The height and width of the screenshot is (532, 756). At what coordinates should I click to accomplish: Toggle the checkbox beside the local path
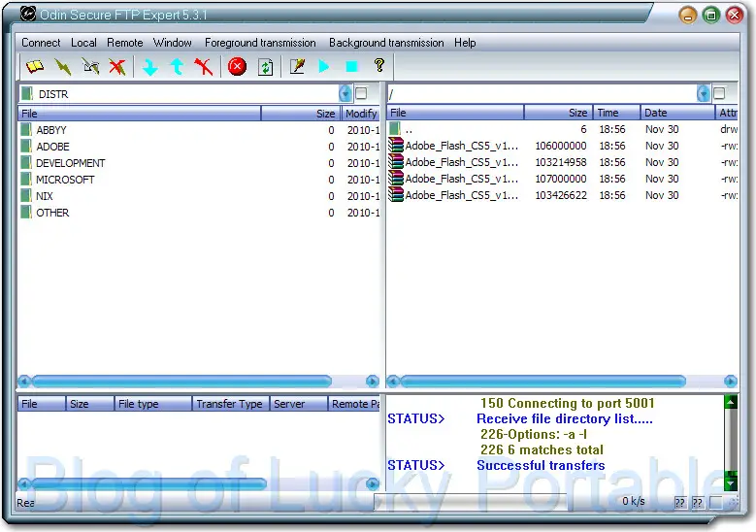tap(361, 93)
